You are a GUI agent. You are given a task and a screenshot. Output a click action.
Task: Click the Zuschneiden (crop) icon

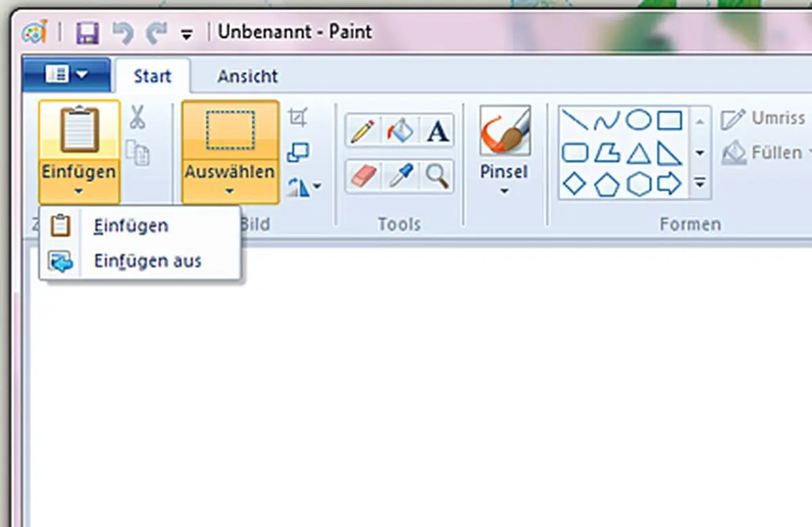[298, 116]
